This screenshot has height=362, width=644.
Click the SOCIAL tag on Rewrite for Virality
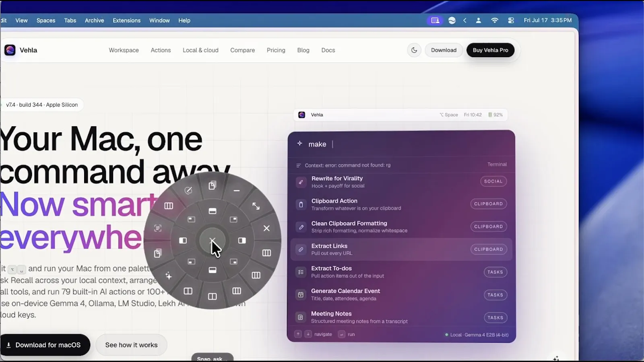pos(493,181)
